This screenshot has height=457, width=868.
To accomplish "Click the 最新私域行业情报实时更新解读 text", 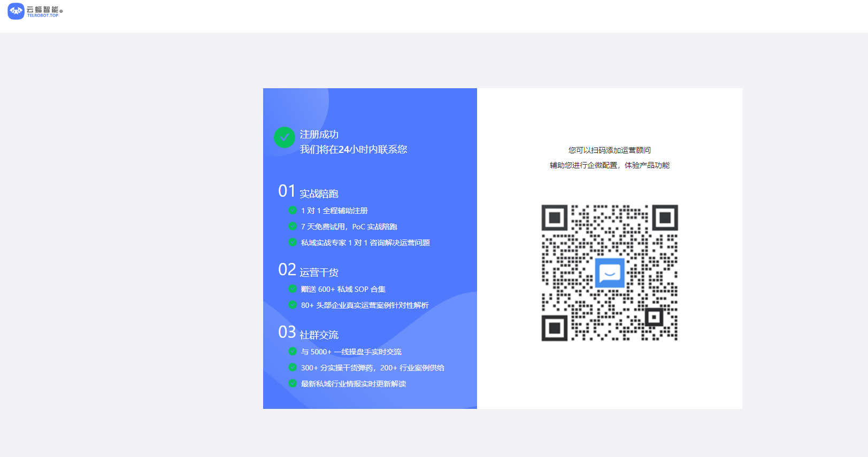I will coord(354,384).
